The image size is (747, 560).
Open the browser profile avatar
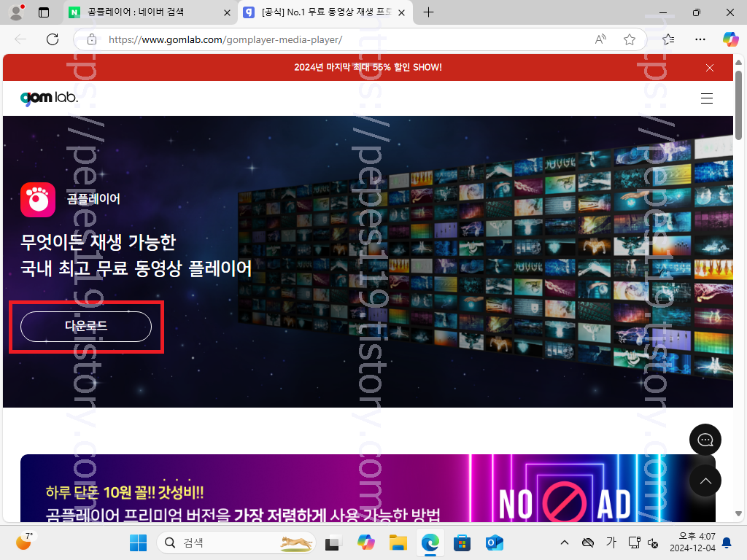click(17, 12)
